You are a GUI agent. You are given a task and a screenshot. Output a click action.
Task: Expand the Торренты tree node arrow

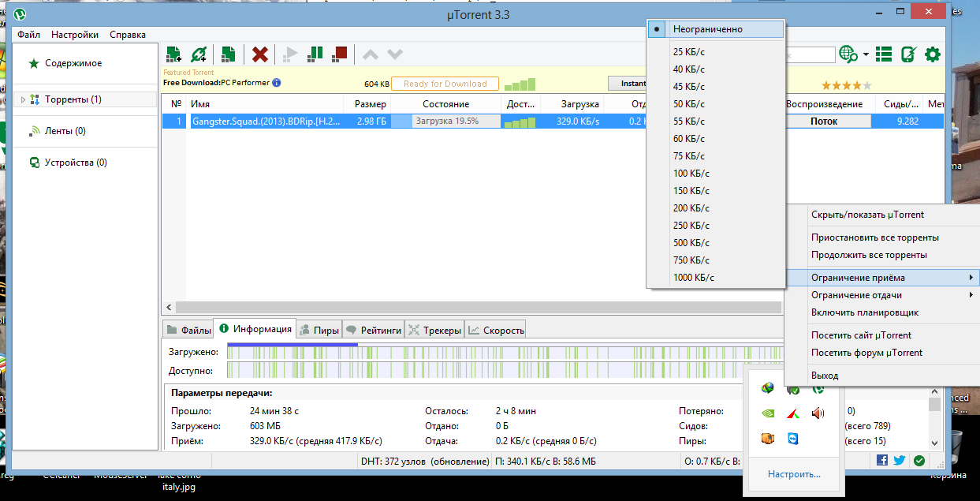(x=23, y=99)
